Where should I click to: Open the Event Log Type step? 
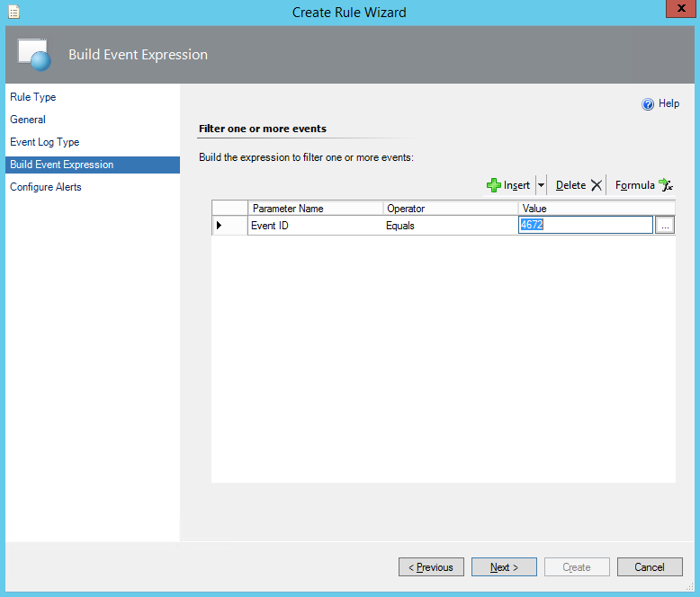(45, 142)
